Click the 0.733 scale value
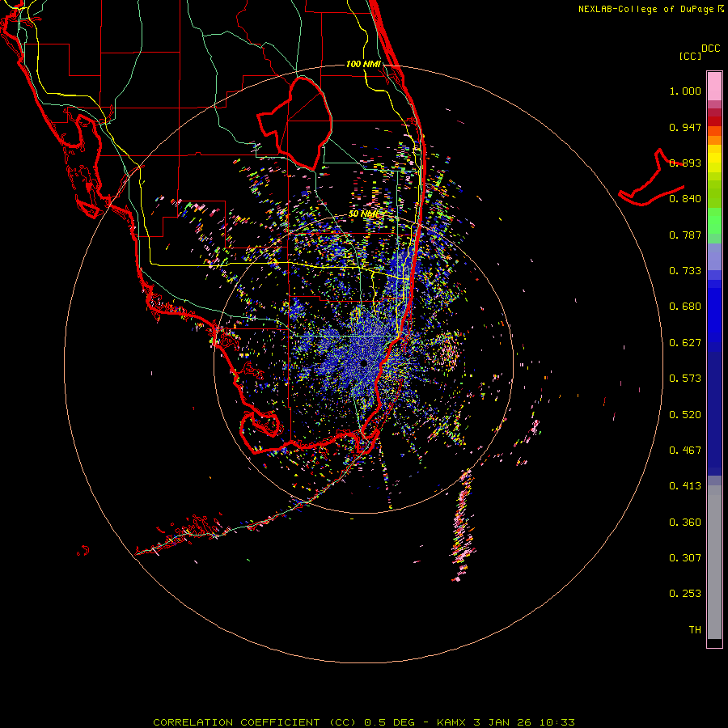This screenshot has height=728, width=728. click(685, 271)
